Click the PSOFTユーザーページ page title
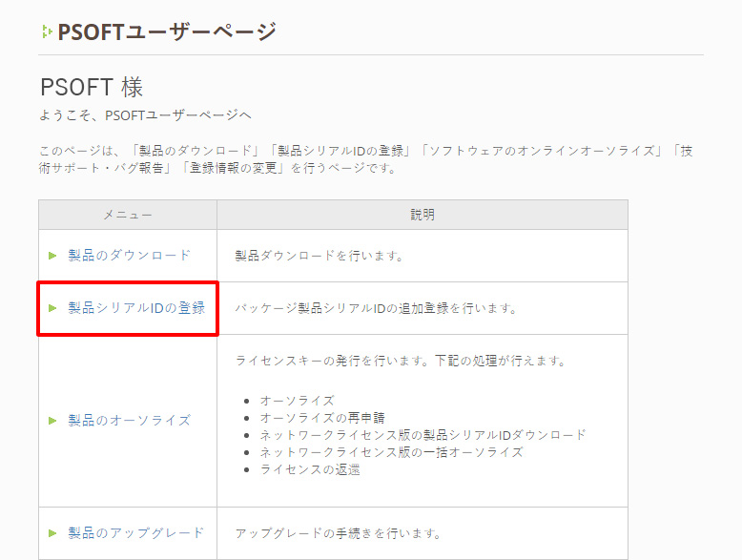Viewport: 742px width, 560px height. (166, 31)
